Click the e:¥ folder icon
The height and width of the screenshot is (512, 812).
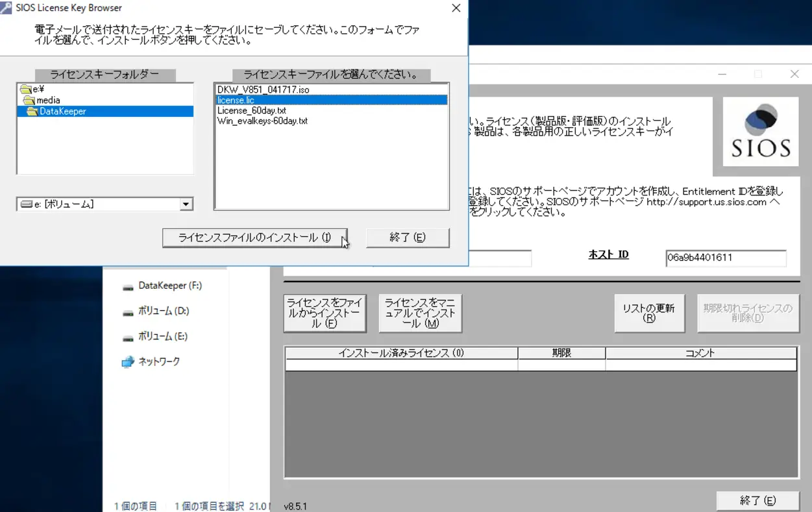pos(25,89)
